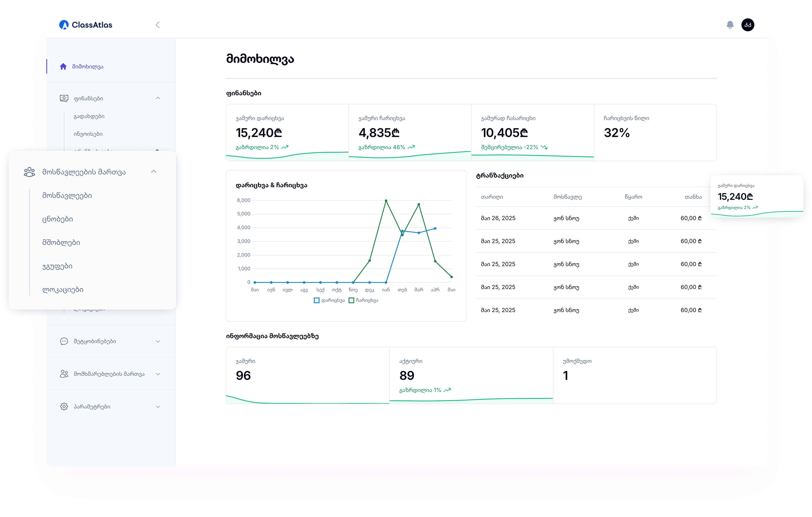The height and width of the screenshot is (517, 812).
Task: Open the გადახდები submenu item
Action: coord(89,116)
